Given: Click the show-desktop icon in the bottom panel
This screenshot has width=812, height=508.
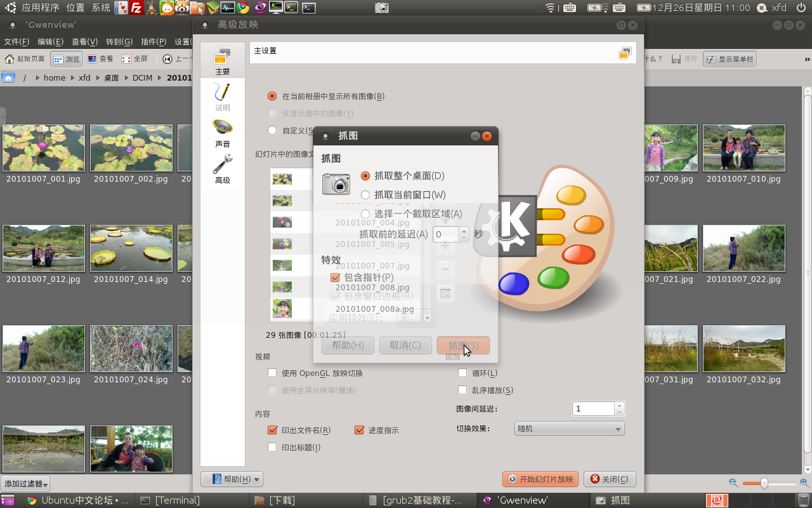Looking at the screenshot, I should (x=7, y=500).
